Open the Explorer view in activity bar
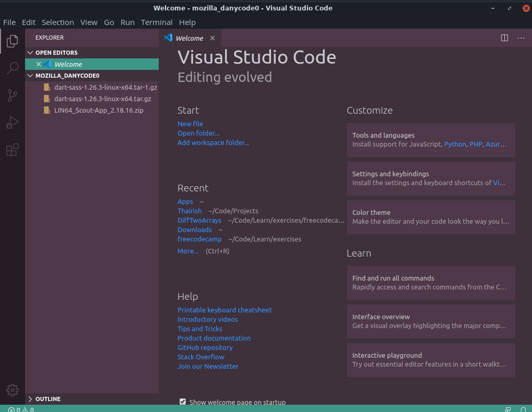Viewport: 532px width, 412px height. [x=12, y=41]
